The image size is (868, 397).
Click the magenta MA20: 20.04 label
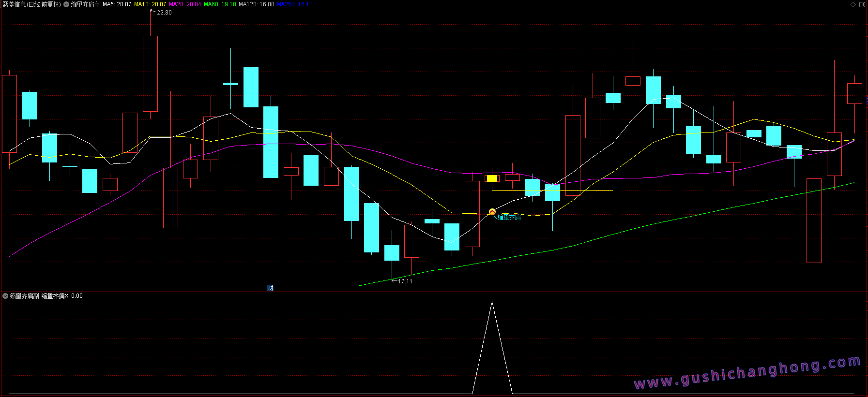point(185,4)
